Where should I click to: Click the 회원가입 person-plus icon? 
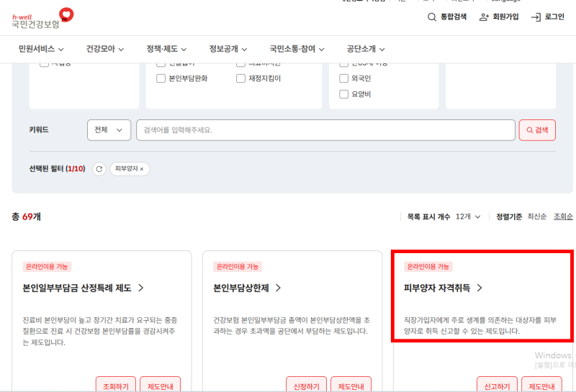point(484,17)
